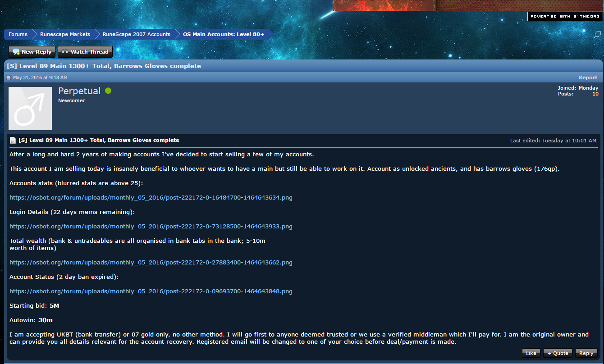Open the Advertise with Sythe.org banner

[565, 16]
